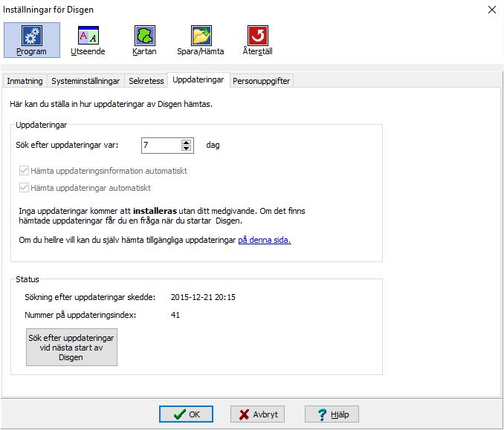Close the Inställningar för Disgen dialog
This screenshot has width=504, height=430.
click(492, 10)
